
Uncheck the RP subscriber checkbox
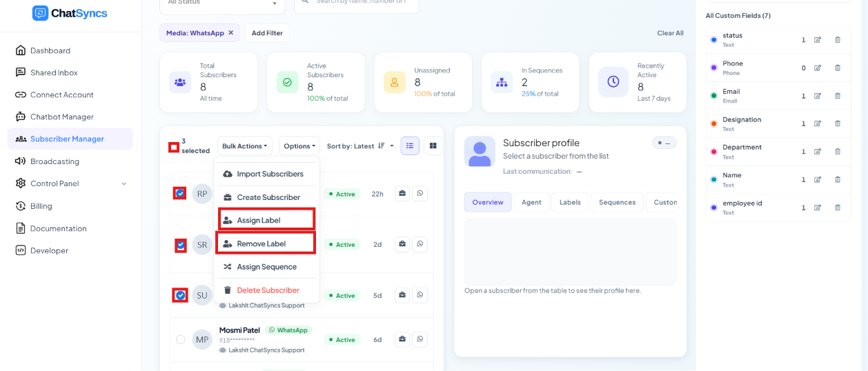180,194
